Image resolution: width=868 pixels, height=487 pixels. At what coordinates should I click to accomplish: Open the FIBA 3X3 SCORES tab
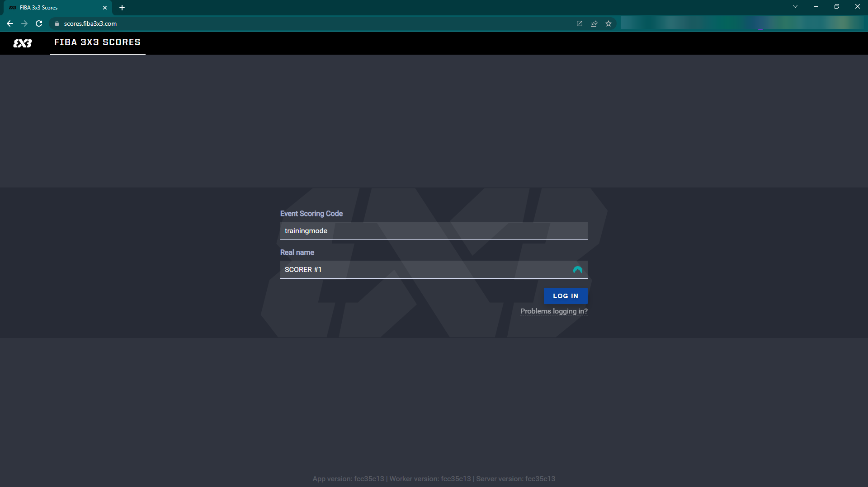(97, 42)
